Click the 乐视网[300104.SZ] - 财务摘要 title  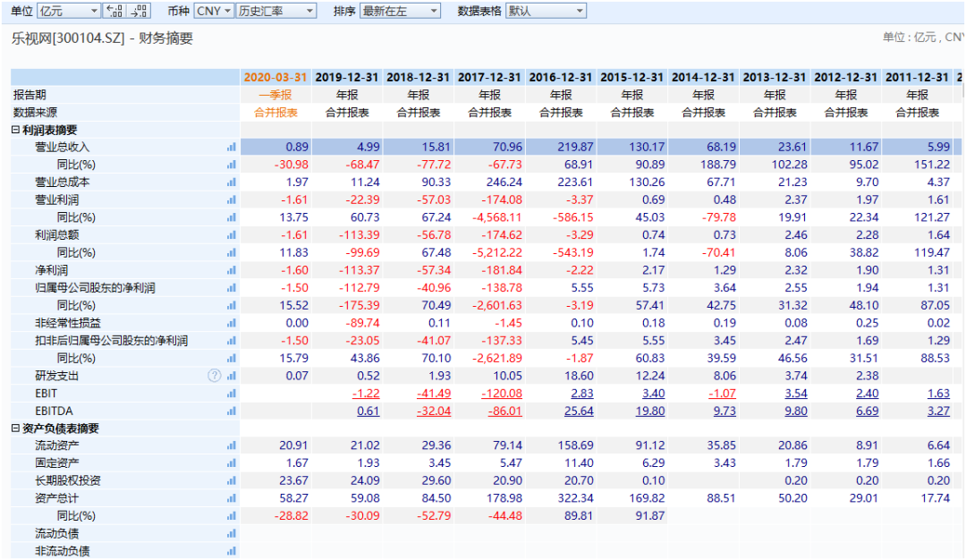coord(102,38)
